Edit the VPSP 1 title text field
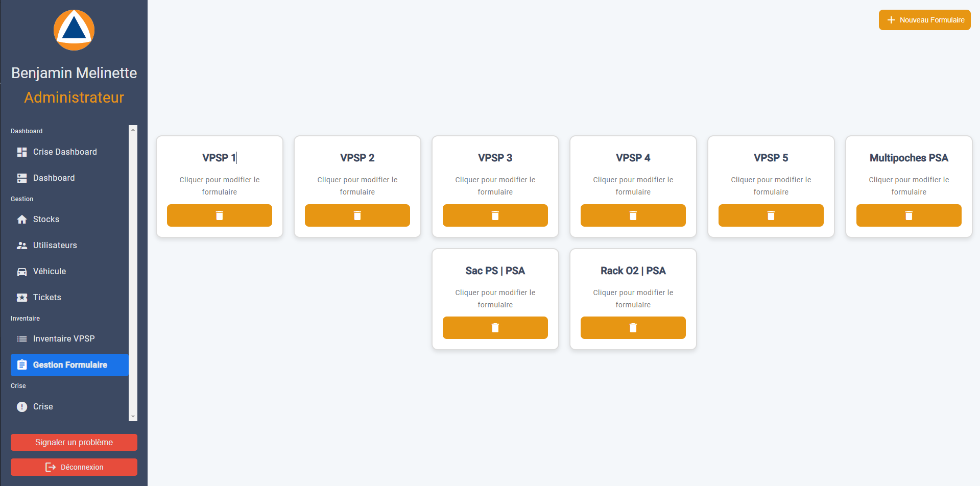 (x=219, y=158)
